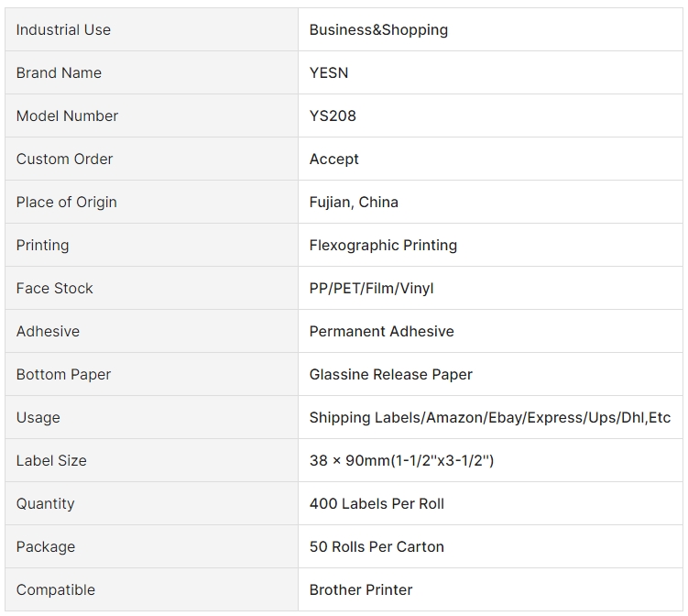Click the 400 Labels Per Roll value
This screenshot has height=616, width=688.
377,504
